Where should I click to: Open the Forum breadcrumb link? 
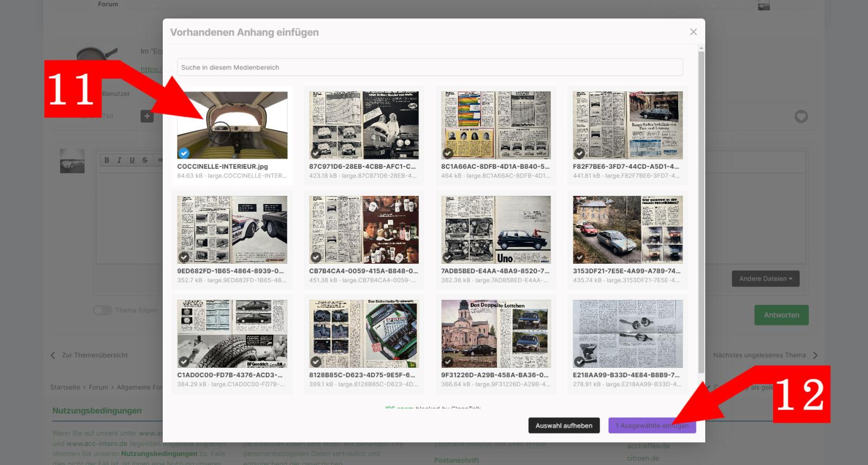click(98, 387)
